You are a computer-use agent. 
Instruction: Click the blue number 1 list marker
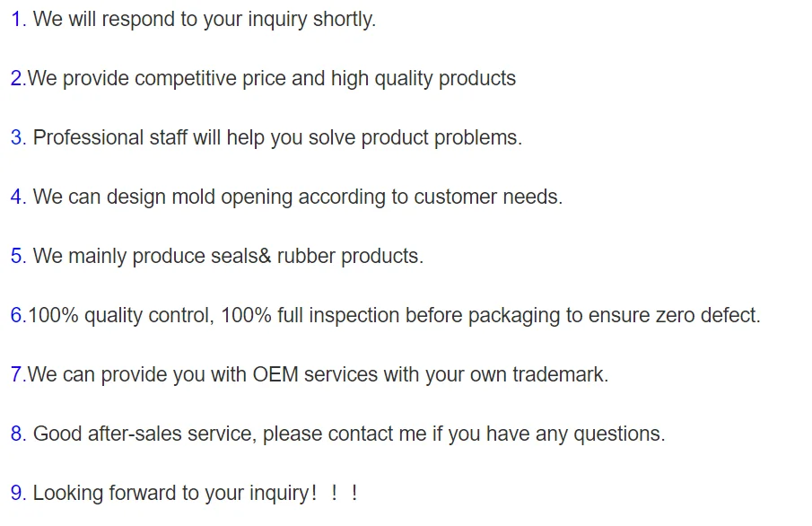click(16, 20)
